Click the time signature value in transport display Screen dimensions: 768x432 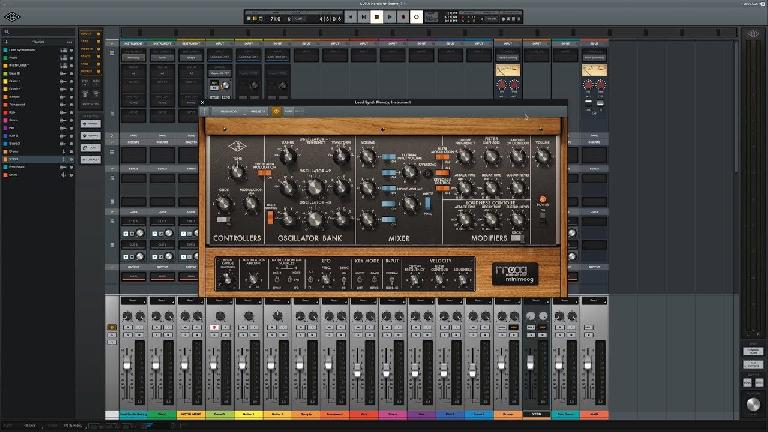coord(289,19)
